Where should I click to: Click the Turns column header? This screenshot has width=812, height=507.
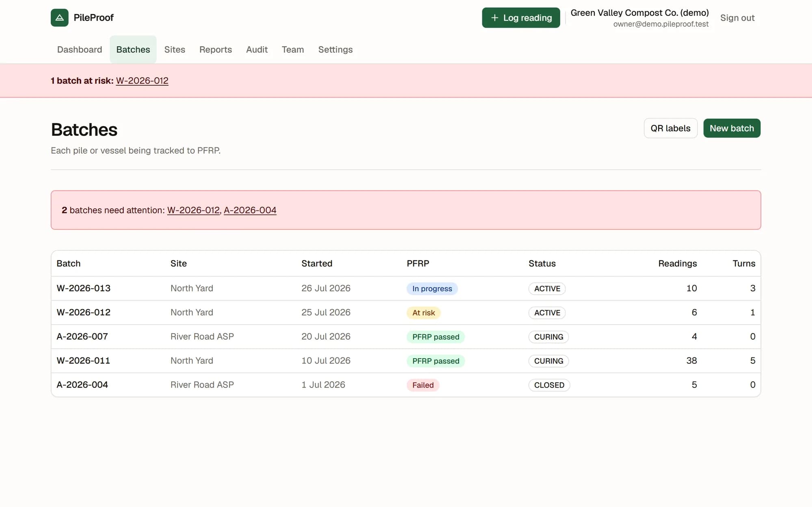[744, 263]
